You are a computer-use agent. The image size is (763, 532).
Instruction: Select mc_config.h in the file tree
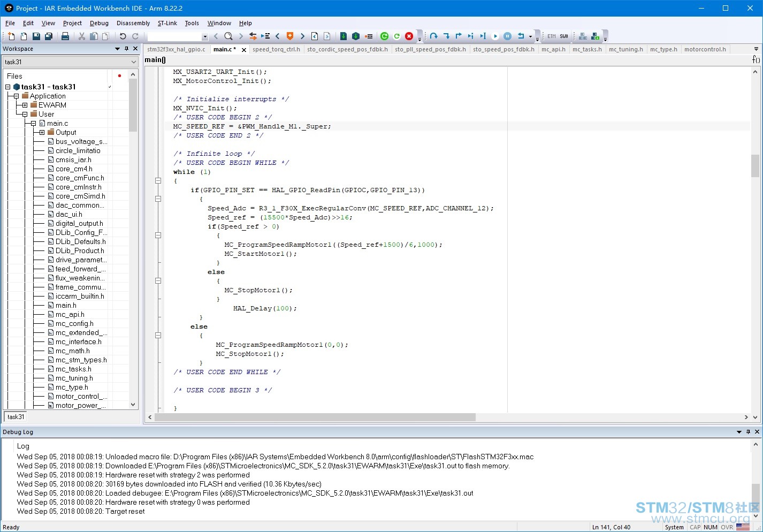[x=74, y=323]
